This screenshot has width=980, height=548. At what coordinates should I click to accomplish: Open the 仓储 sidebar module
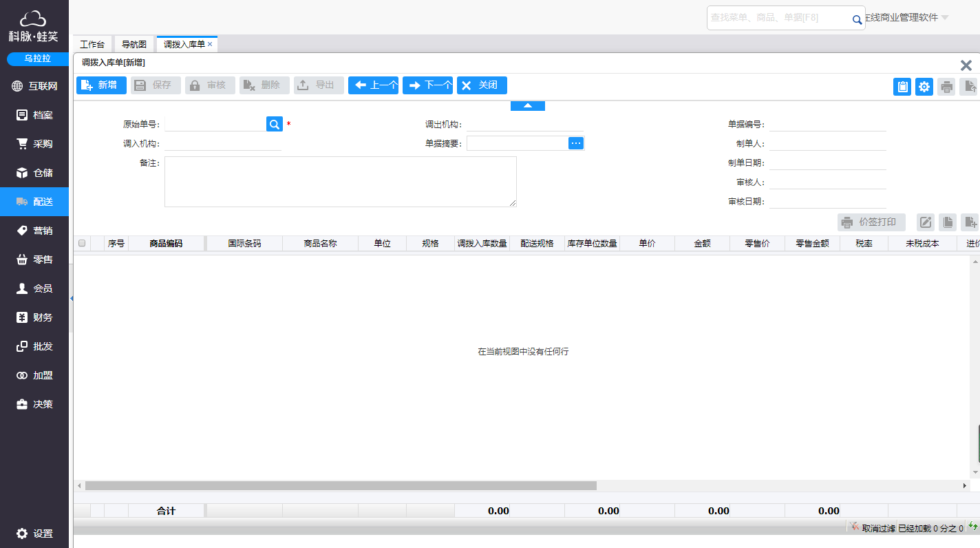pyautogui.click(x=34, y=173)
